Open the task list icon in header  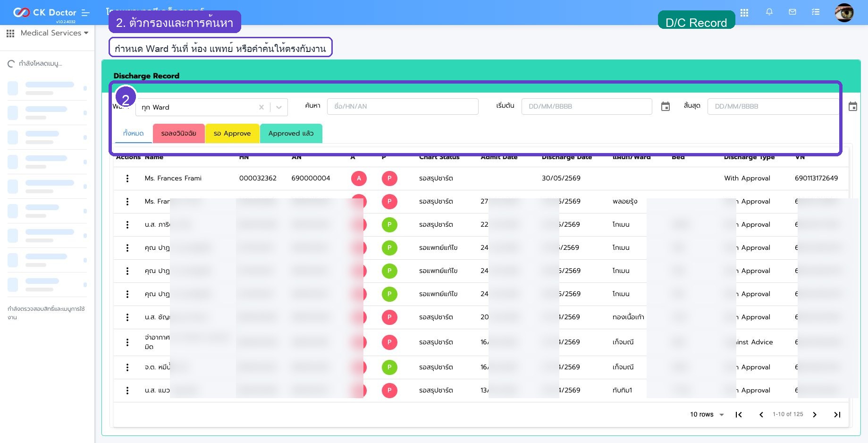coord(816,12)
